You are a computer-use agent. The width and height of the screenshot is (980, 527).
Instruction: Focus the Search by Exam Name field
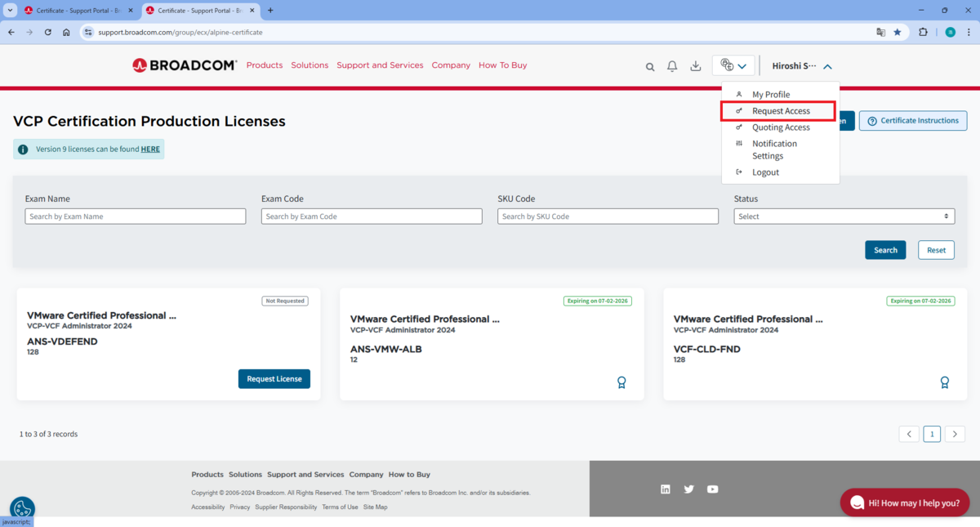135,217
